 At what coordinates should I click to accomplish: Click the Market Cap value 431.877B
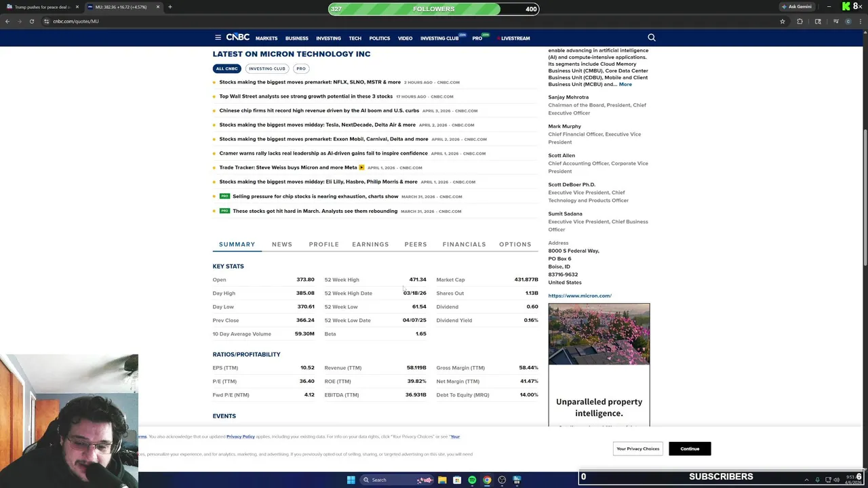[x=526, y=279]
